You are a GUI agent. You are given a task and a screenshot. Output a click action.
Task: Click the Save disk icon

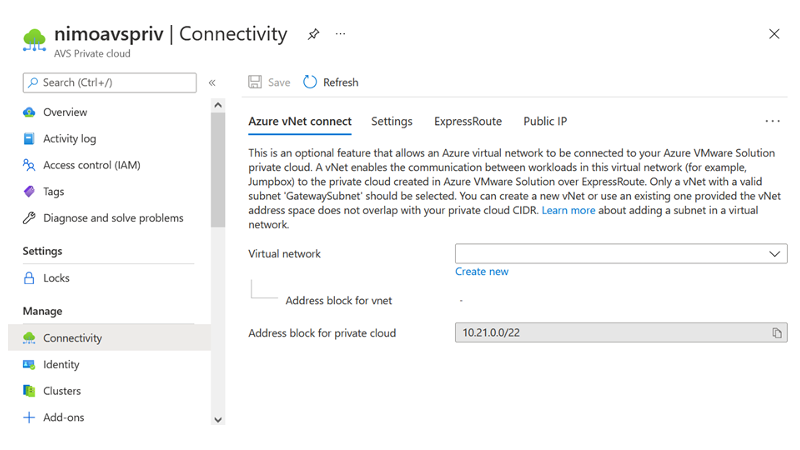point(255,82)
